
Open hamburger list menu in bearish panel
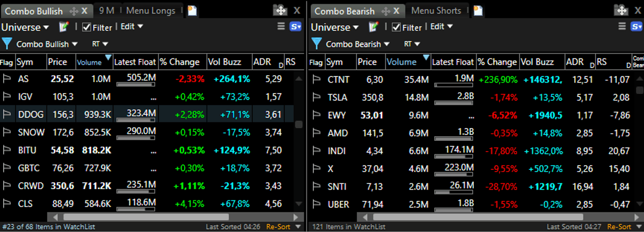point(621,27)
